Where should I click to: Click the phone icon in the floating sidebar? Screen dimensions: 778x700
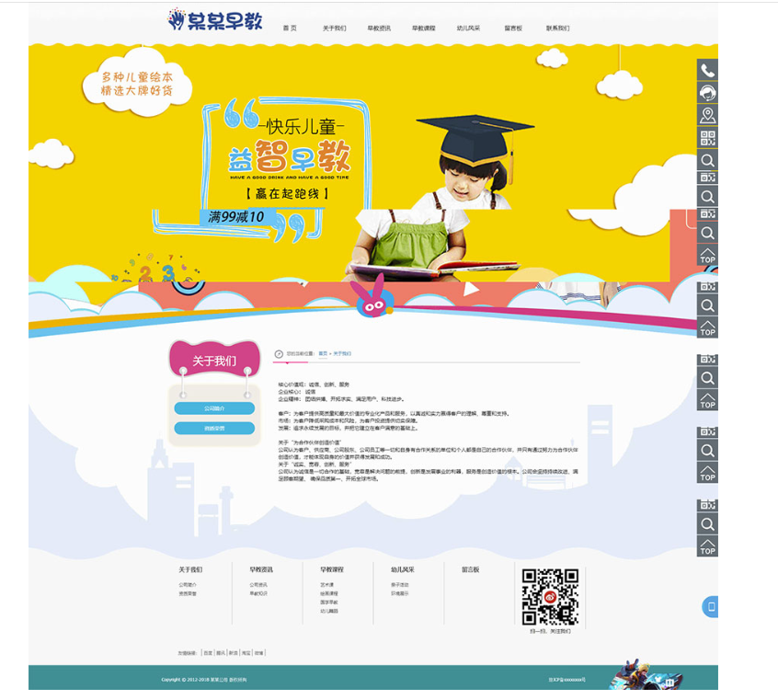click(707, 71)
